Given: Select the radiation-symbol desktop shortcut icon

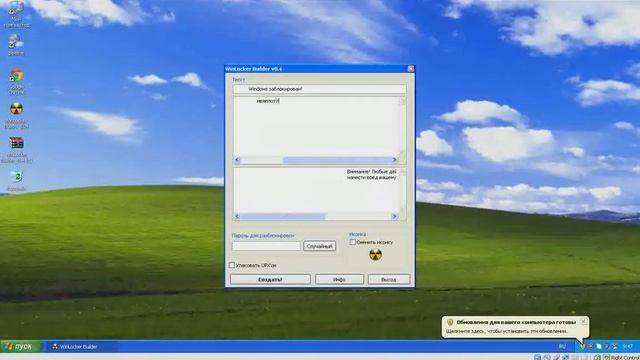Looking at the screenshot, I should click(x=16, y=109).
